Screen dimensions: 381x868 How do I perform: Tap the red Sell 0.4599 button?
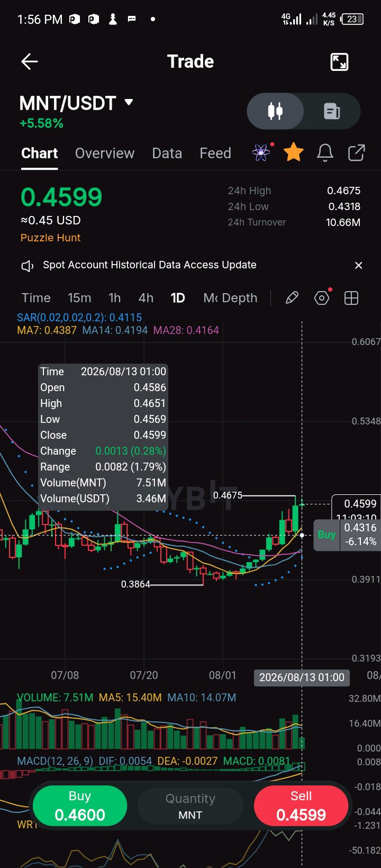tap(301, 806)
